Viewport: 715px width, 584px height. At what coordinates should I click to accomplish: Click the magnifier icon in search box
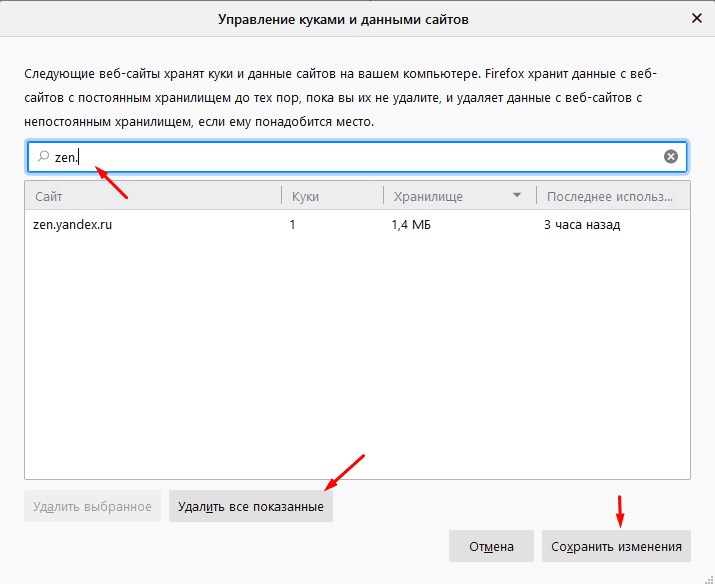(x=43, y=157)
